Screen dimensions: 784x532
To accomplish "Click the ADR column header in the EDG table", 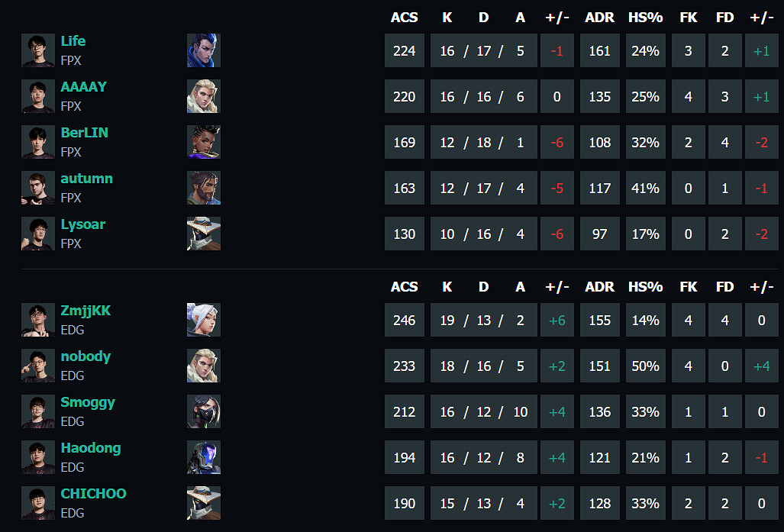I will tap(599, 287).
